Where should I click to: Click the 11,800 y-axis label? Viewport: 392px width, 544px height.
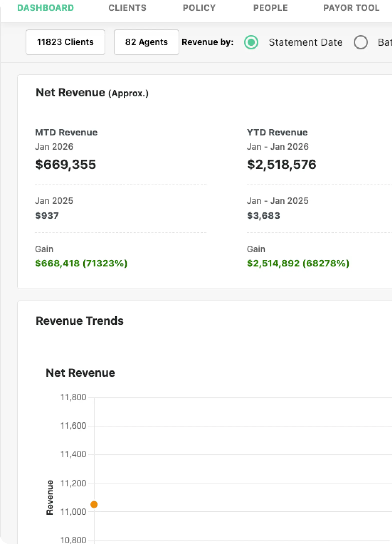(73, 397)
